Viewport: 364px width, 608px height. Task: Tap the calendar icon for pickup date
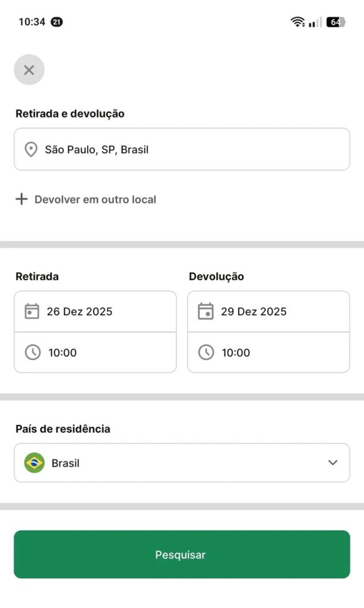pos(32,311)
